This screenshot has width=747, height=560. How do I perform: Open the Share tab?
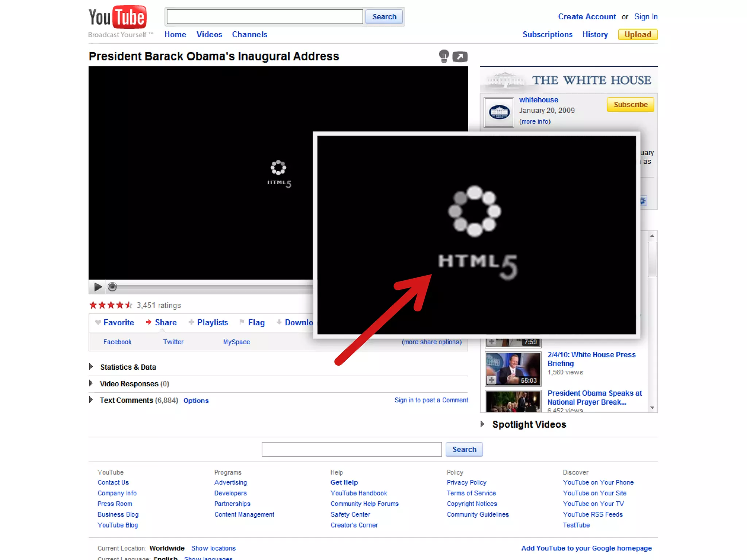coord(161,322)
